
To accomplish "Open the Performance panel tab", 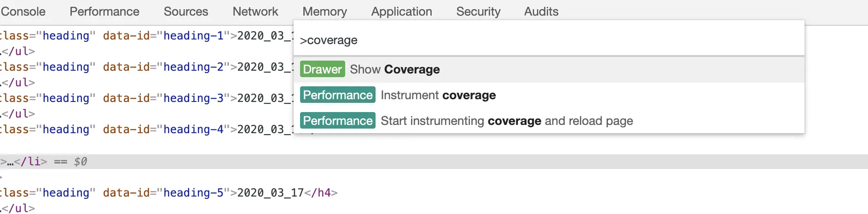I will point(104,11).
